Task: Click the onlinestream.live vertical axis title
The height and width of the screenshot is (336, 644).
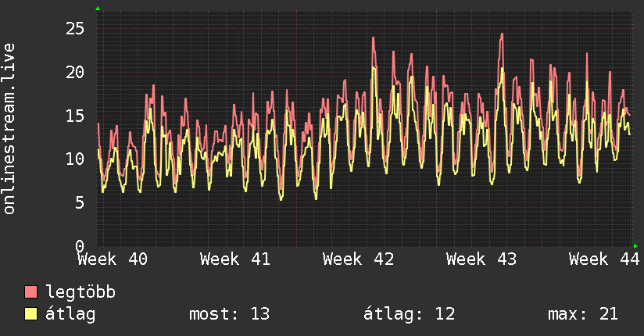Action: (x=9, y=129)
